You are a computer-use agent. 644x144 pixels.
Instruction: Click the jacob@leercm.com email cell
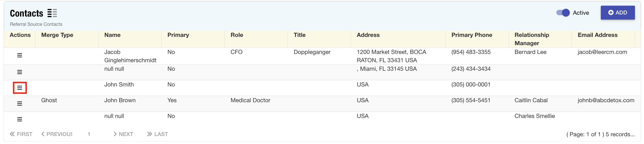[602, 52]
